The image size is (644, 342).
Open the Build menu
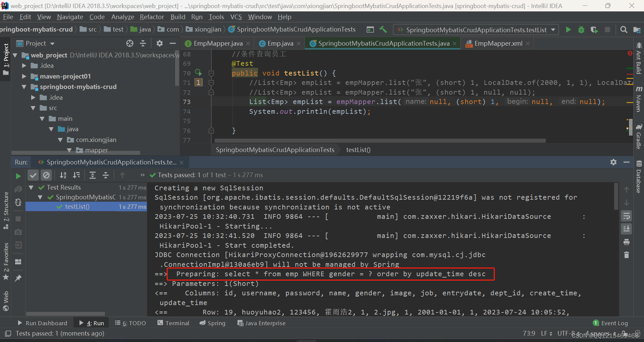[178, 17]
